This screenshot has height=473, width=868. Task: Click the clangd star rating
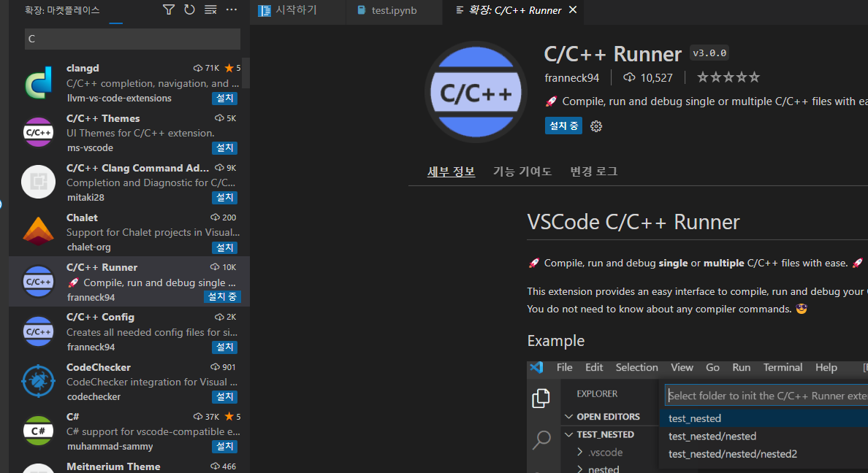(232, 68)
